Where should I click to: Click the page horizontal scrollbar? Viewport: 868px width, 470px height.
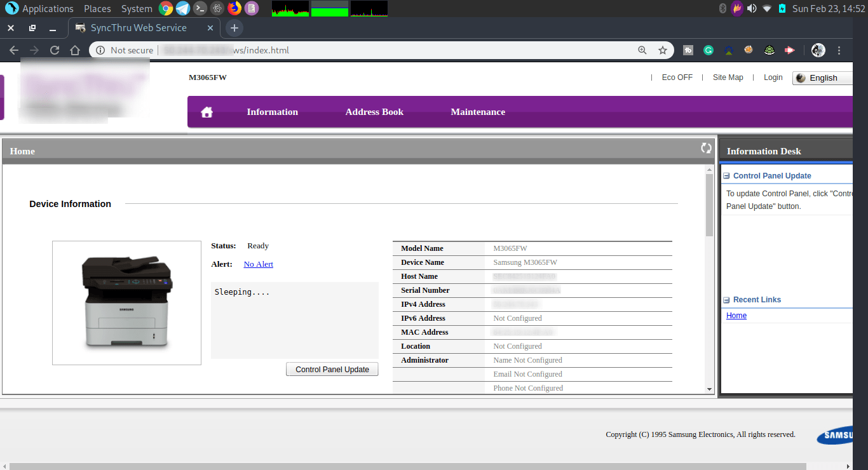(x=407, y=466)
